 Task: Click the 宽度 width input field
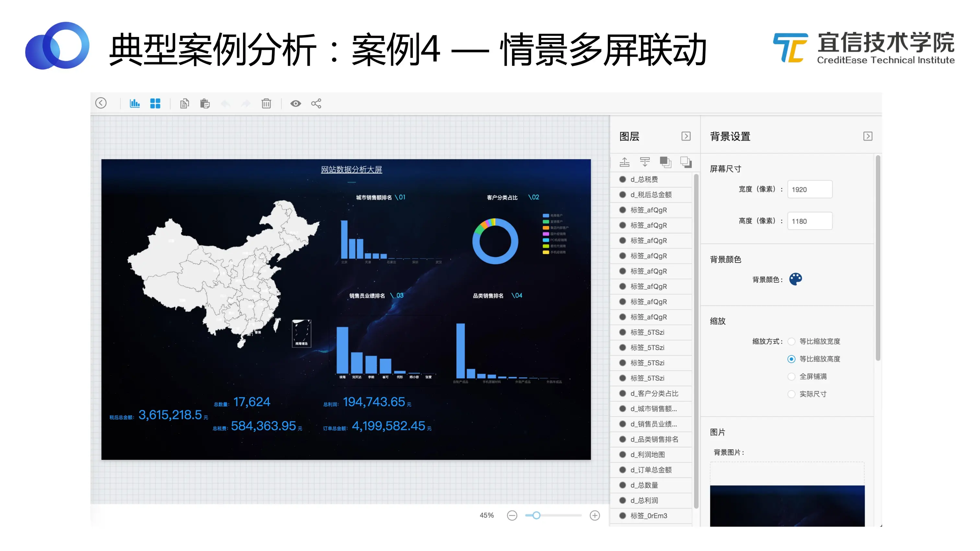click(x=810, y=189)
